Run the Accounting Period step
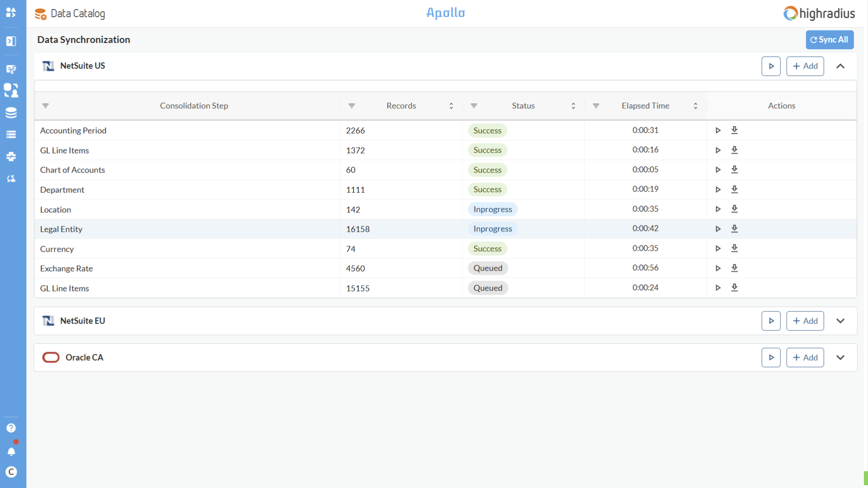This screenshot has height=488, width=868. (x=718, y=131)
